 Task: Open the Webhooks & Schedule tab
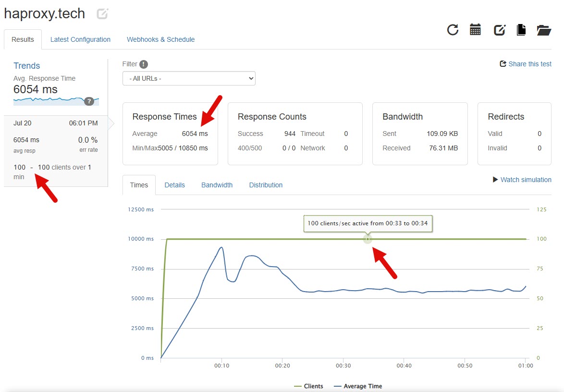coord(160,39)
